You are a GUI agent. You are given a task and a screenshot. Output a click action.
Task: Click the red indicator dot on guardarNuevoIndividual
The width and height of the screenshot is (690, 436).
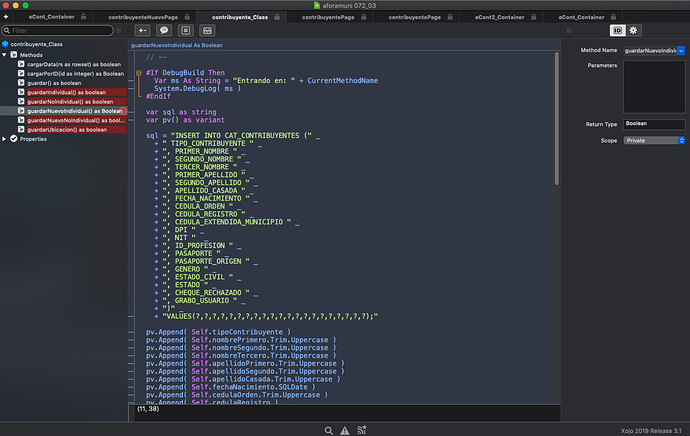[123, 111]
